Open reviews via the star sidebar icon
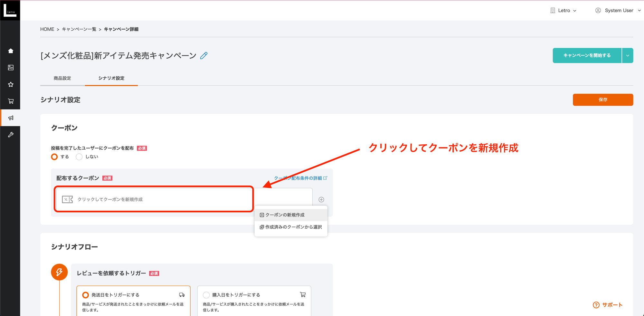The image size is (644, 316). point(11,84)
